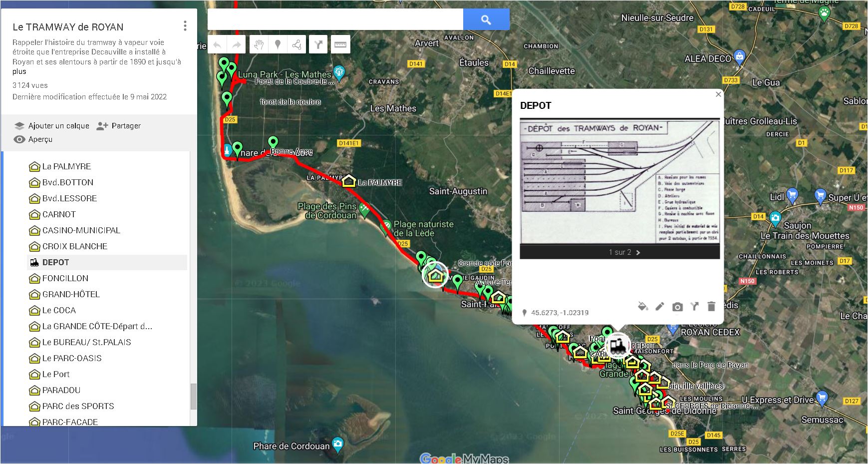Click the Luna Park - Les Mathes marker

click(x=339, y=73)
